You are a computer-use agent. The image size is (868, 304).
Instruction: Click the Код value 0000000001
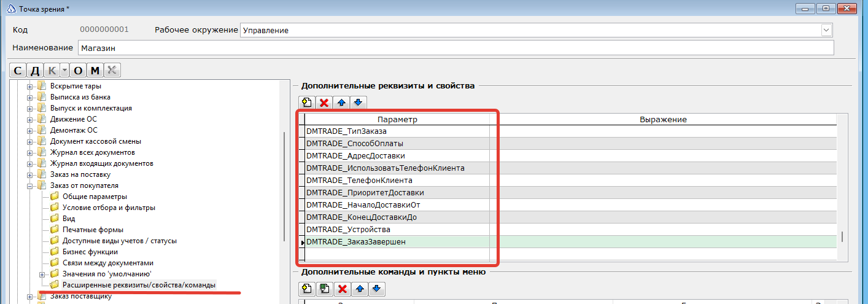(104, 29)
